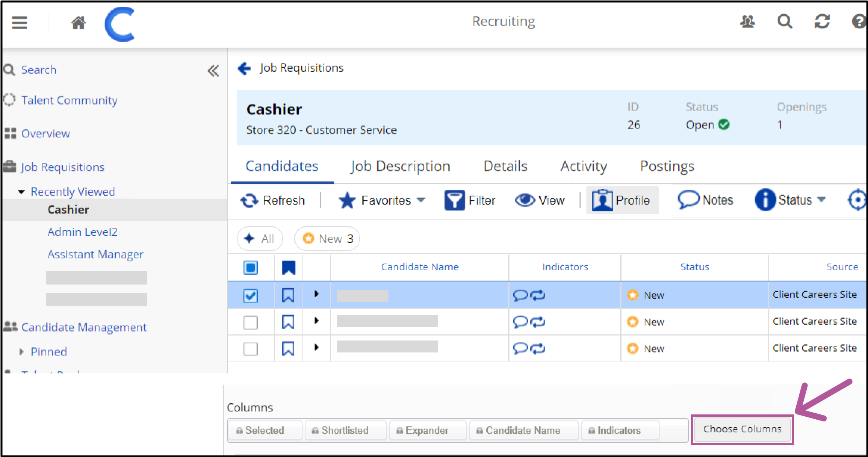Click the header sync refresh icon
This screenshot has width=868, height=457.
(x=822, y=22)
